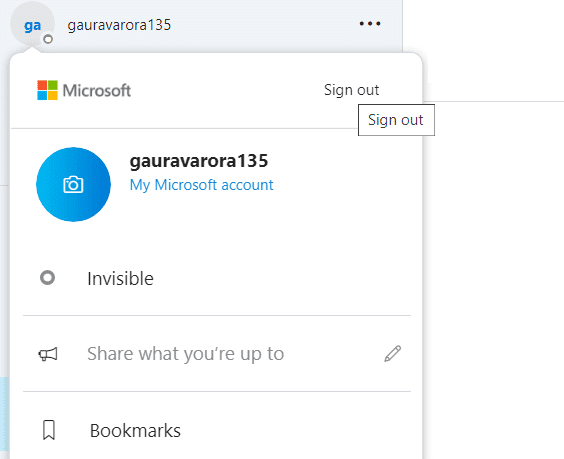
Task: Click the colorful Microsoft logo squares
Action: pos(47,90)
